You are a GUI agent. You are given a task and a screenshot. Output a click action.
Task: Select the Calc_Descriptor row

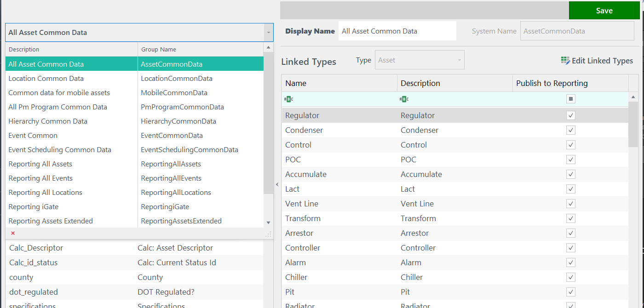[134, 248]
